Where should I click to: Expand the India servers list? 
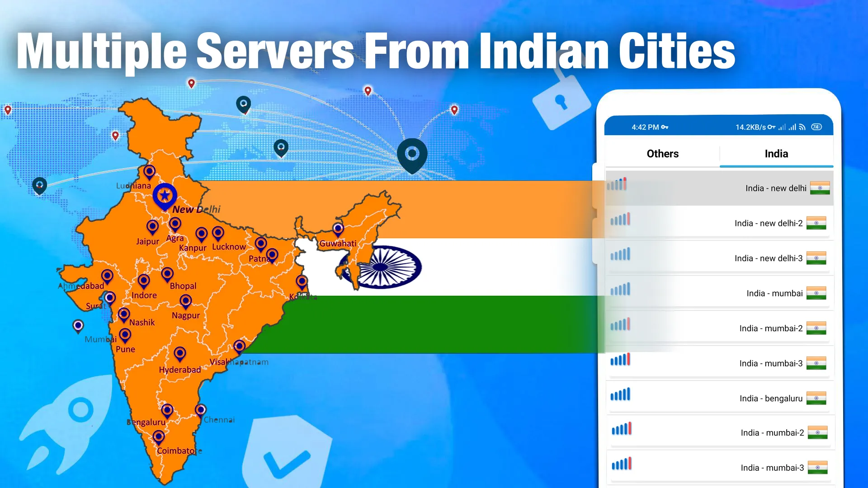775,154
